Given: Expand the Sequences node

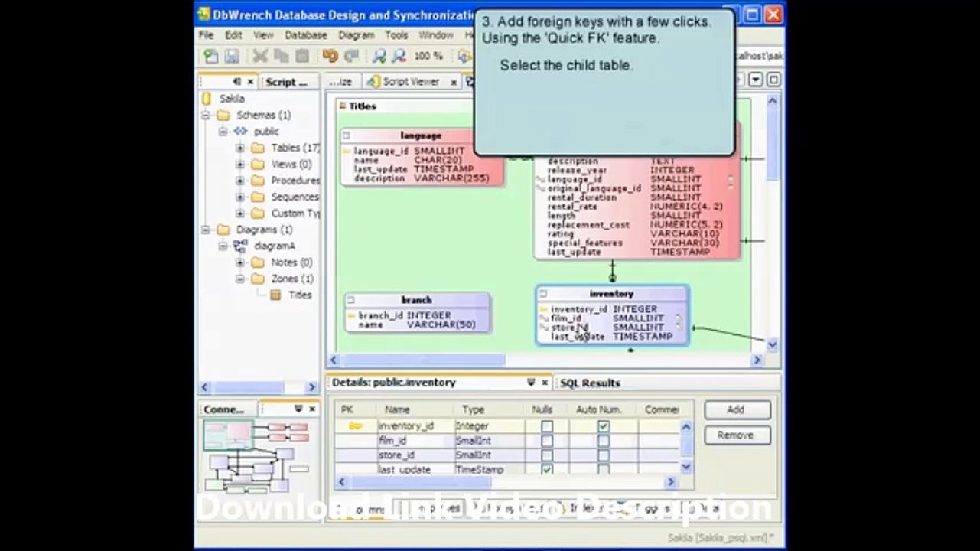Looking at the screenshot, I should pos(239,197).
